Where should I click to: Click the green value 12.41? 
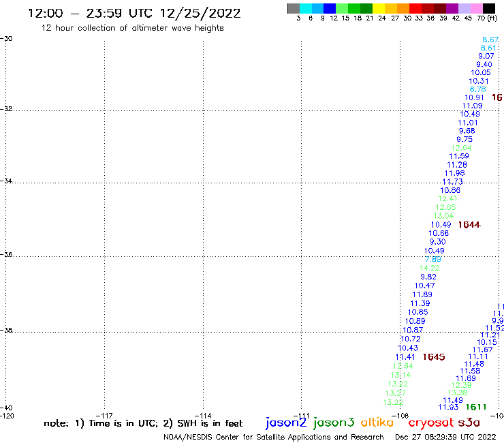(447, 199)
